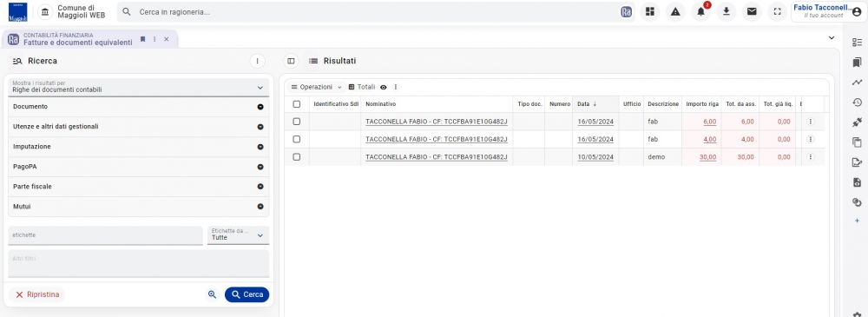Click the 4,00 importo riga link
Viewport: 868px width, 317px height.
click(710, 140)
